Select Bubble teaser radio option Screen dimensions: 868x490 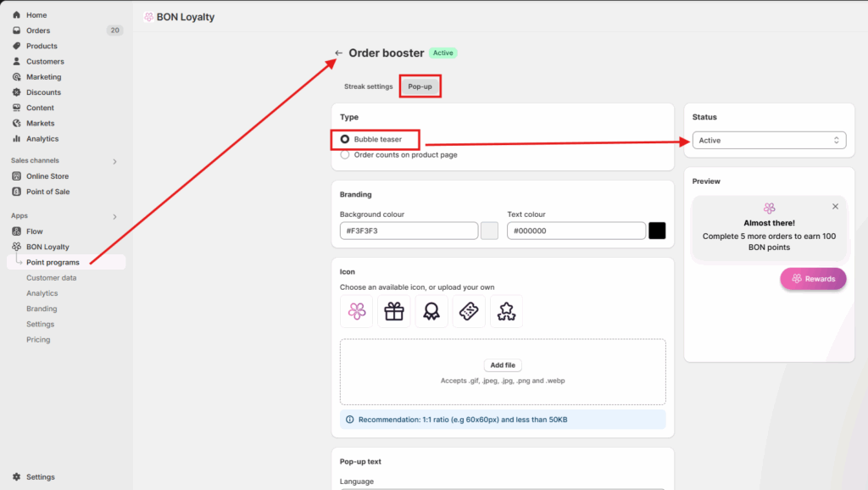[345, 139]
